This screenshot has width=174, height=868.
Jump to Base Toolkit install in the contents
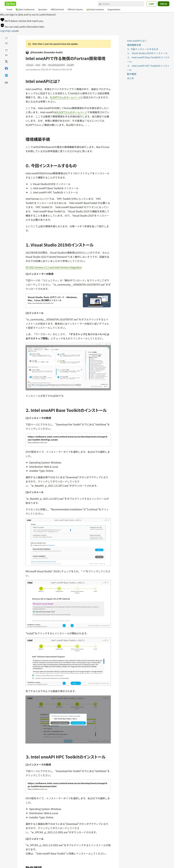[x=148, y=59]
